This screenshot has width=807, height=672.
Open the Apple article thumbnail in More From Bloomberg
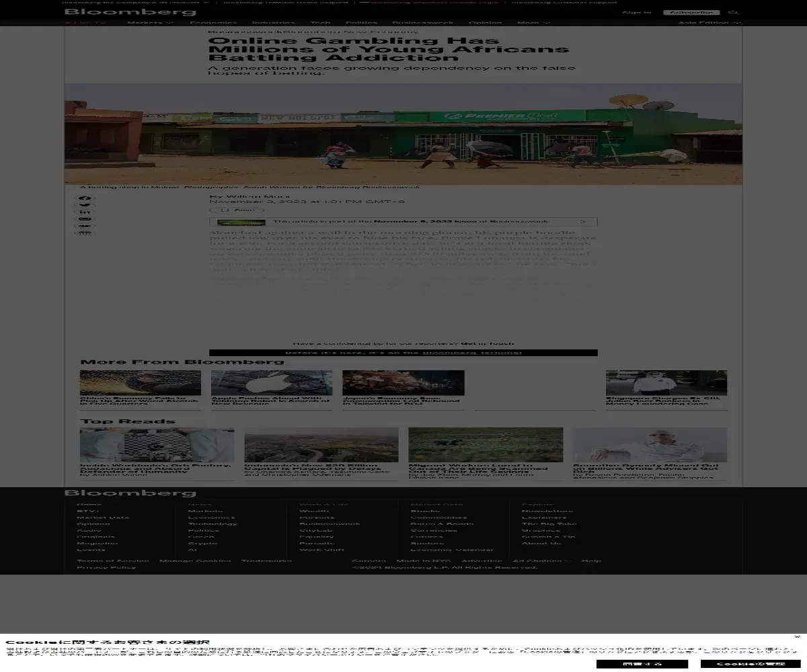(272, 382)
